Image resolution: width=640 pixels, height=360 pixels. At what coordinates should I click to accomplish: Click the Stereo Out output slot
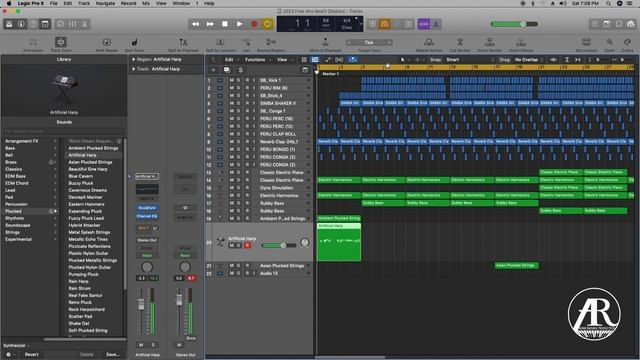click(147, 240)
